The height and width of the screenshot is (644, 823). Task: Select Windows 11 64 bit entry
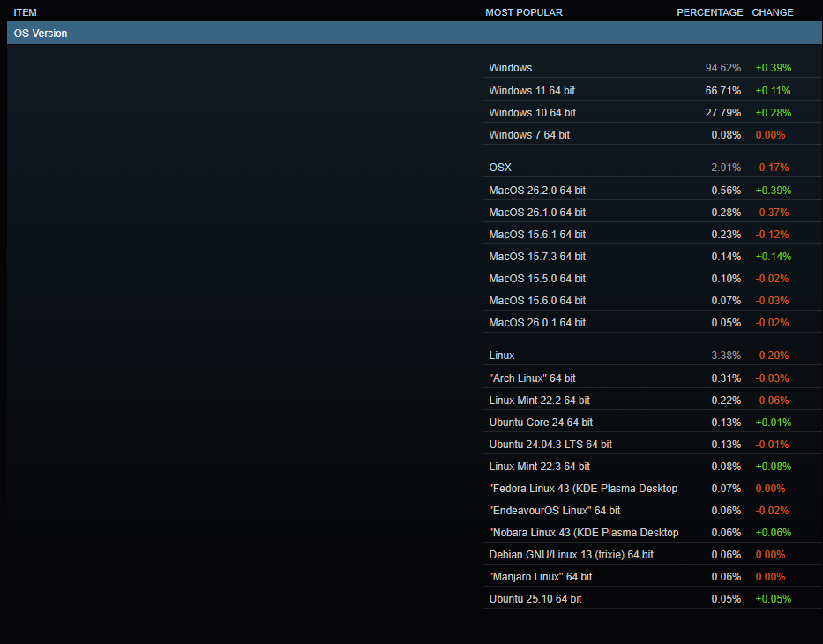[x=532, y=91]
